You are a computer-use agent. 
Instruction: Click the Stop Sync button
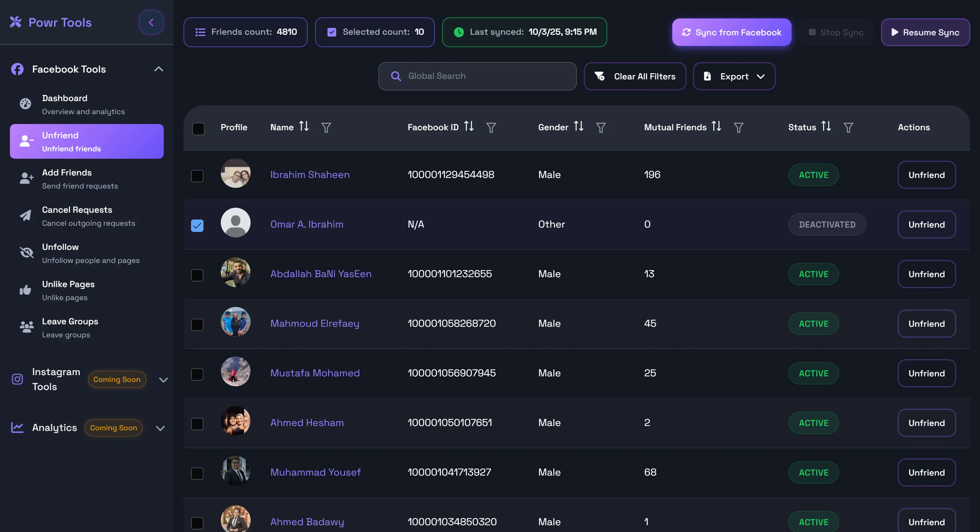point(836,32)
